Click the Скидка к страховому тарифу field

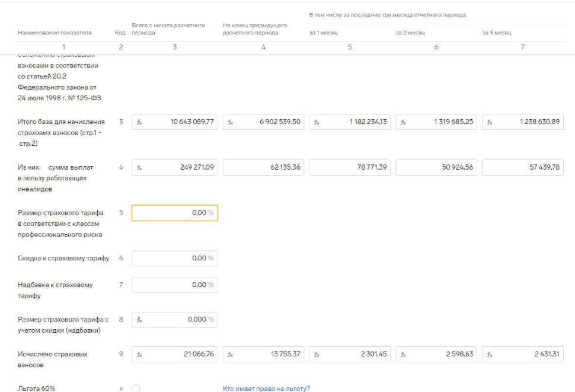(x=174, y=258)
